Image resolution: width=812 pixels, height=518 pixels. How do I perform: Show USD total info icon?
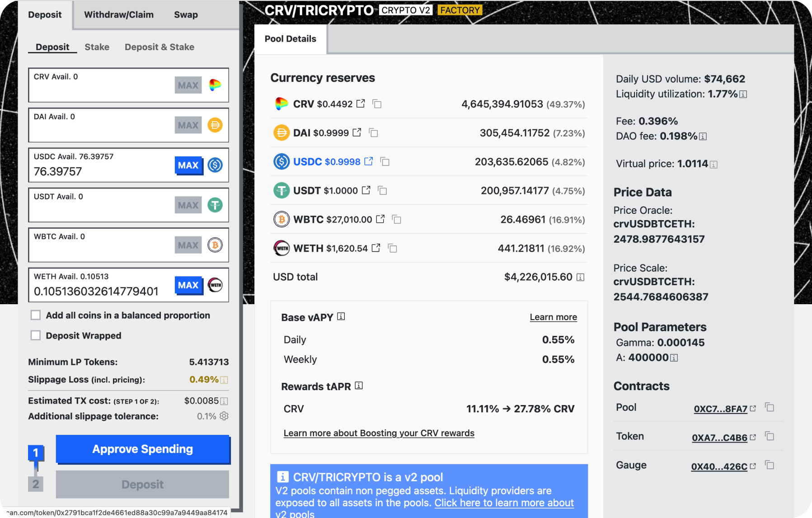[x=581, y=277]
